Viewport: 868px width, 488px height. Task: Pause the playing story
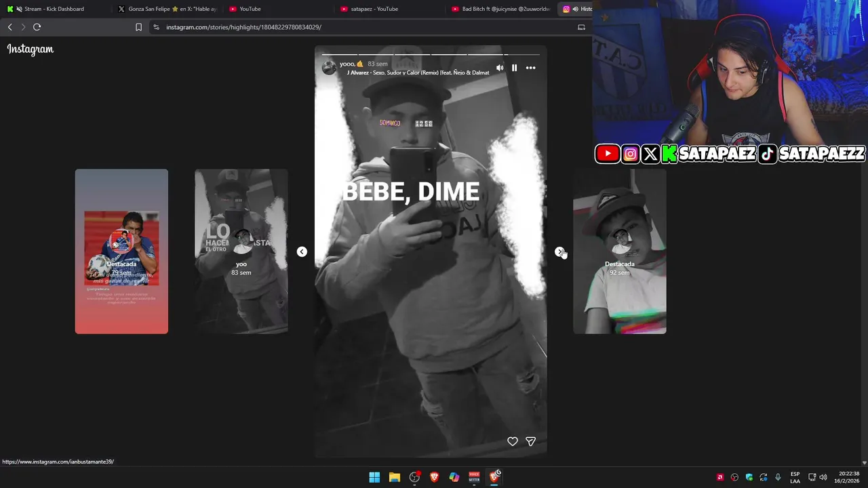click(514, 68)
